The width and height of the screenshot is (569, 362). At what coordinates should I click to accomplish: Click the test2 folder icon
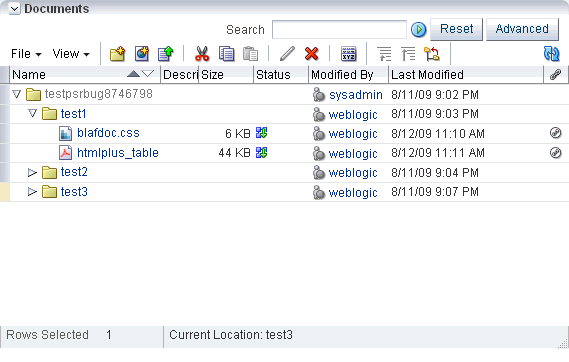[x=49, y=172]
